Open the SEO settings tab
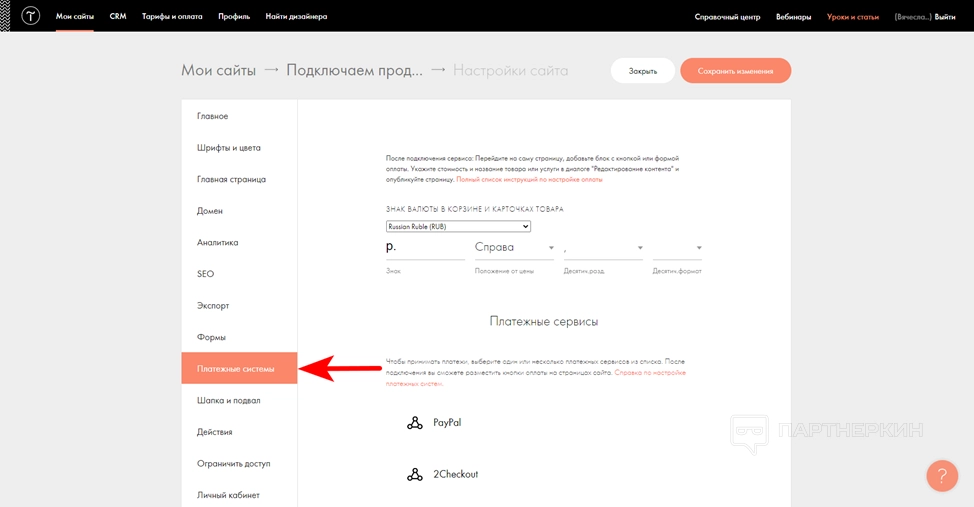The width and height of the screenshot is (974, 507). coord(205,274)
